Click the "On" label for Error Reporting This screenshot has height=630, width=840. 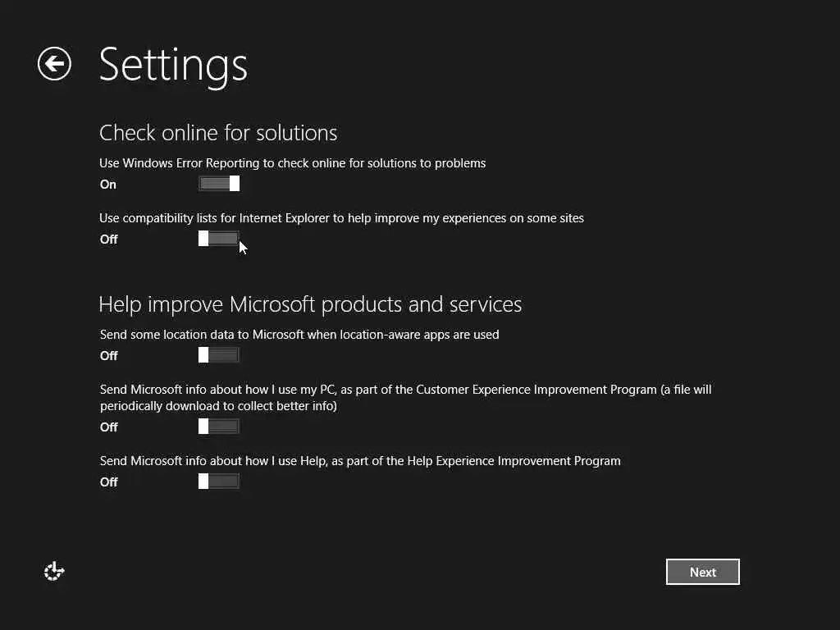(x=108, y=185)
